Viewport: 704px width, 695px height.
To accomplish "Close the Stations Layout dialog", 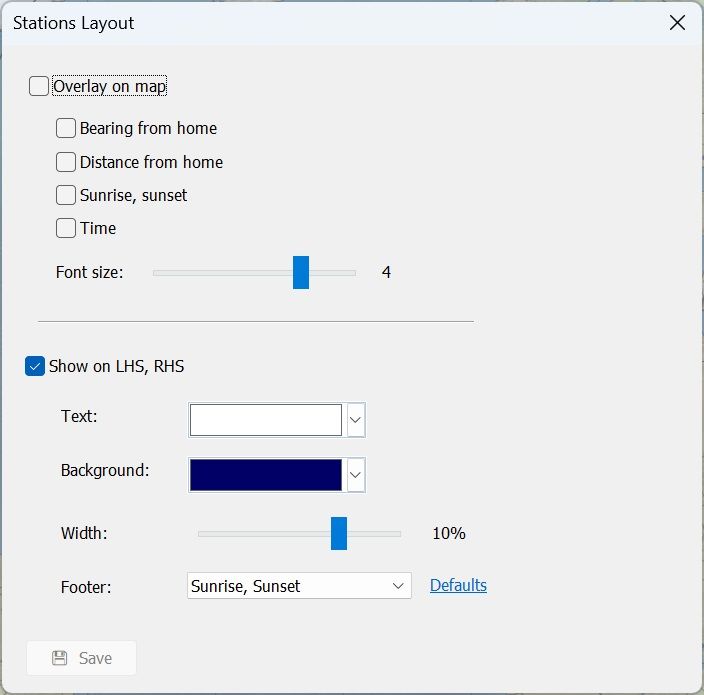I will [677, 23].
